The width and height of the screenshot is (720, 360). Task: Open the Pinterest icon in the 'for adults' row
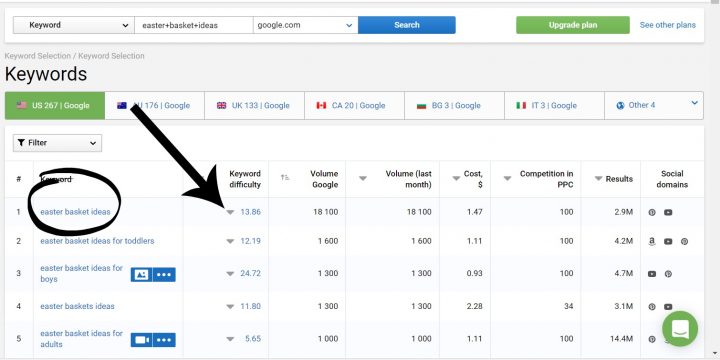(x=652, y=339)
